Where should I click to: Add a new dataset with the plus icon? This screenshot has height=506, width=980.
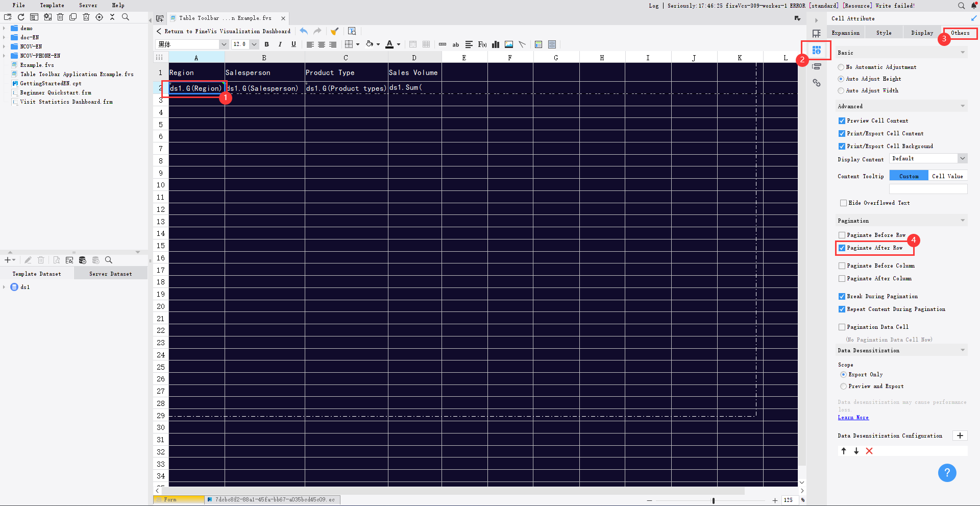[8, 260]
